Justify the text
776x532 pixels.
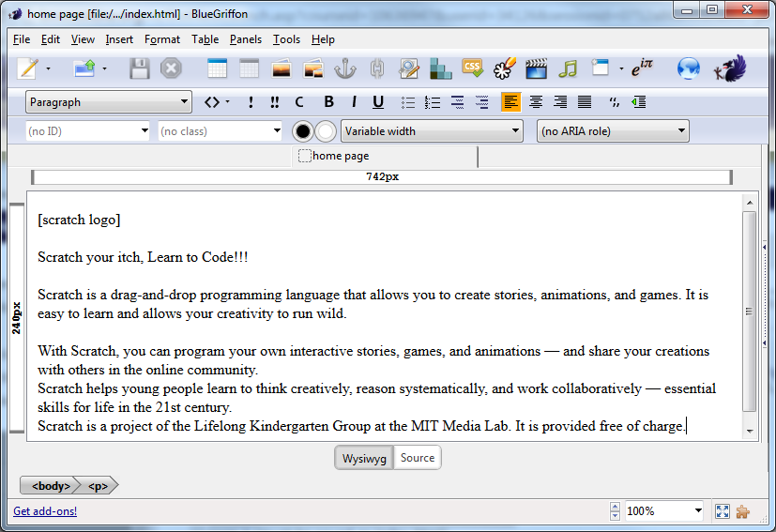585,102
